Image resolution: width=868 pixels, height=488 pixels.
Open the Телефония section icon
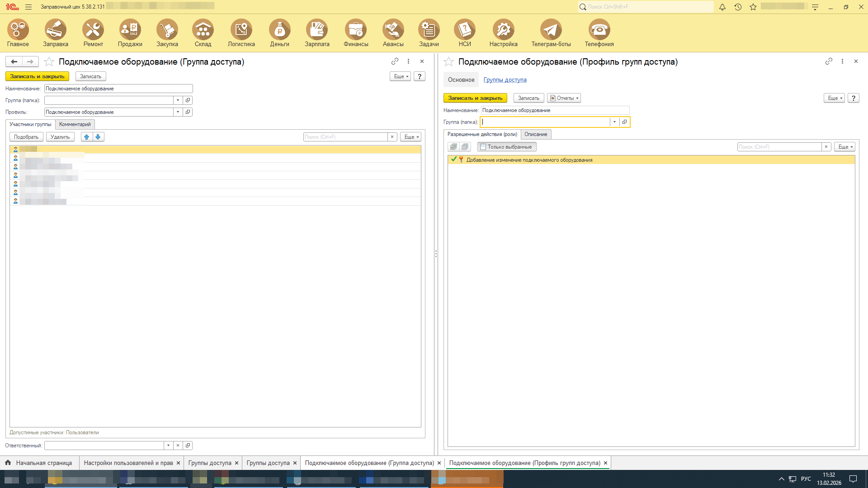click(x=599, y=30)
